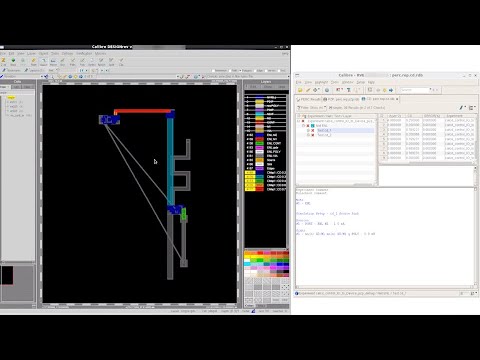Click the T text icon in RVE toolbar
480x360 pixels.
click(349, 90)
